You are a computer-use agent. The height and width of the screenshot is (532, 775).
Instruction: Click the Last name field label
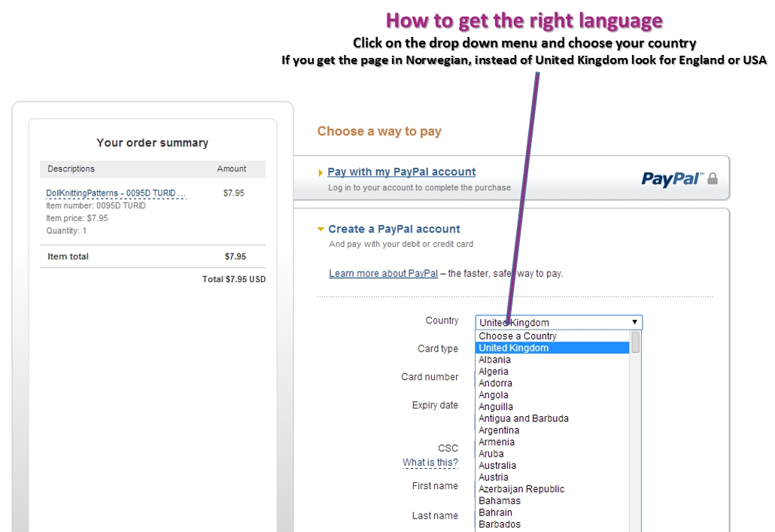click(x=435, y=515)
